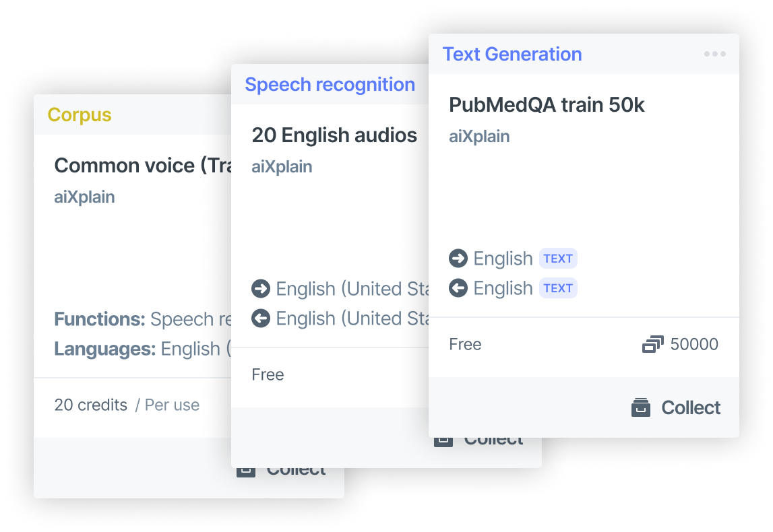This screenshot has height=532, width=773.
Task: Click the output left-arrow icon on PubMedQA card
Action: pos(458,288)
